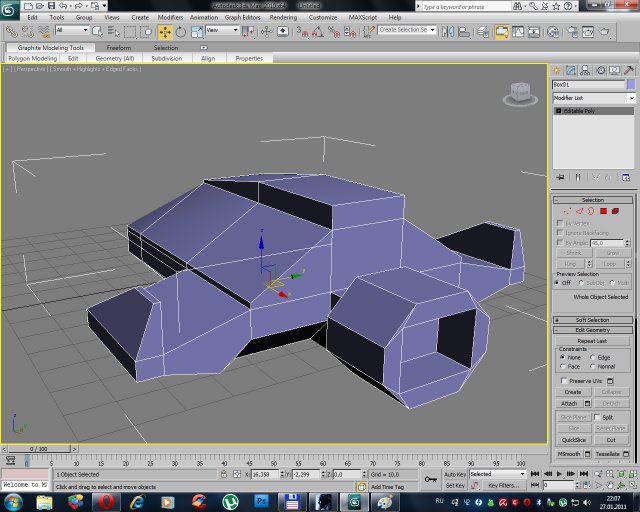Open the Modify panel tab icon
This screenshot has width=640, height=512.
pyautogui.click(x=571, y=72)
